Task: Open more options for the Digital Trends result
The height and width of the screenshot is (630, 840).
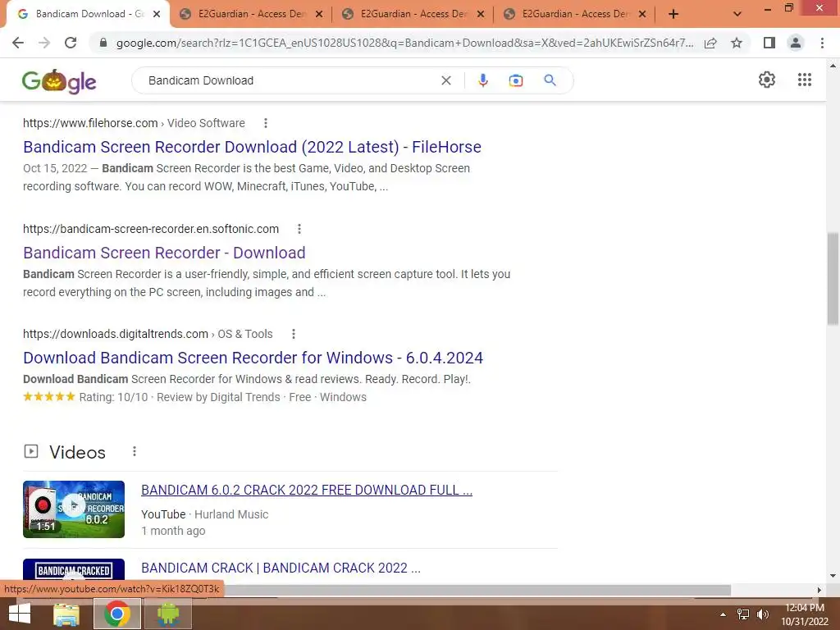Action: [x=293, y=334]
